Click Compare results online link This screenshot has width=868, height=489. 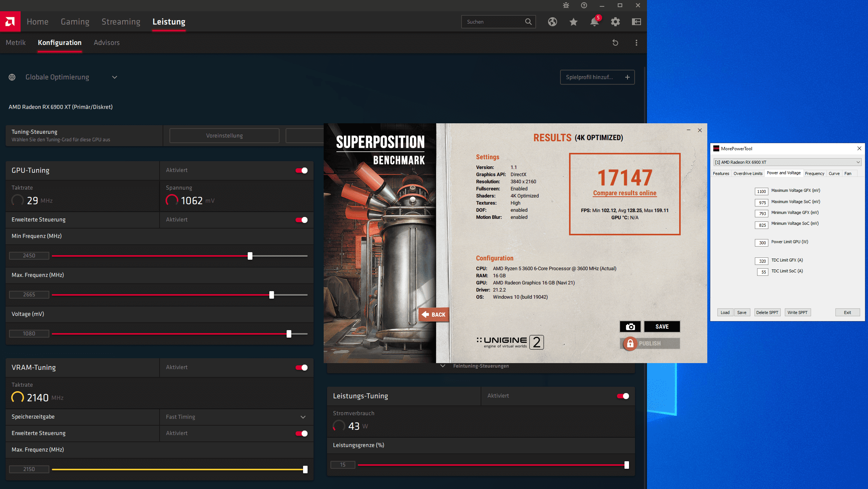624,193
